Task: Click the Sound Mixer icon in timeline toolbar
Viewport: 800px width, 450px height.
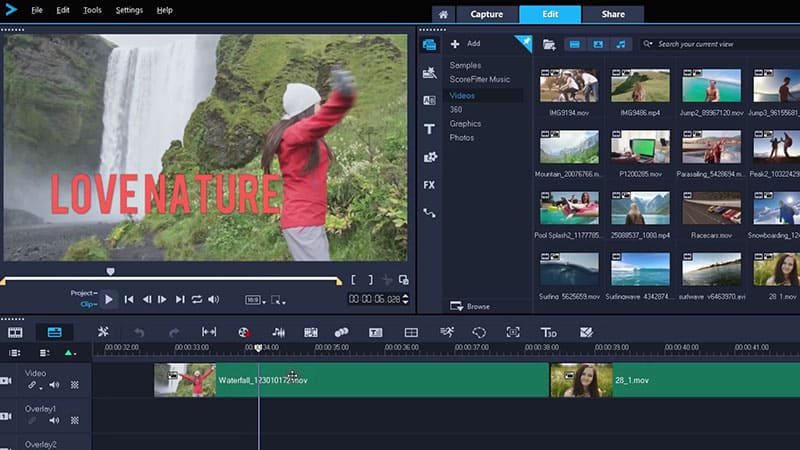Action: click(x=279, y=332)
